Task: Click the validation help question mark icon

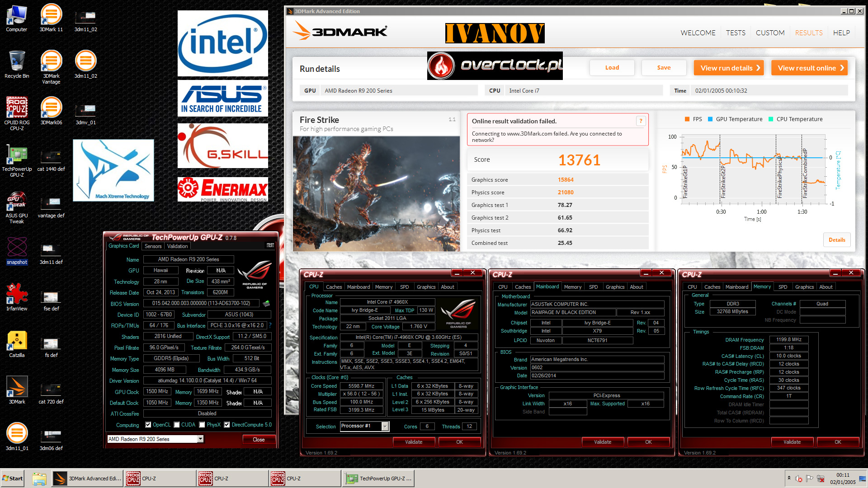Action: pyautogui.click(x=641, y=121)
